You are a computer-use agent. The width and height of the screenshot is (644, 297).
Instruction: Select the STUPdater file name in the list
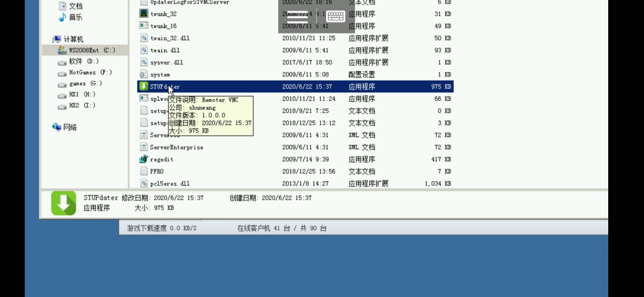[x=165, y=86]
